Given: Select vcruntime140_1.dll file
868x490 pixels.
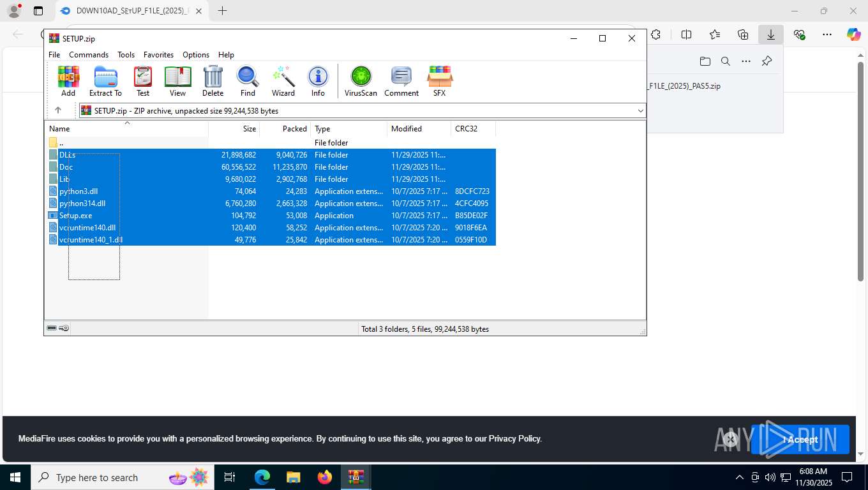Looking at the screenshot, I should pos(270,239).
